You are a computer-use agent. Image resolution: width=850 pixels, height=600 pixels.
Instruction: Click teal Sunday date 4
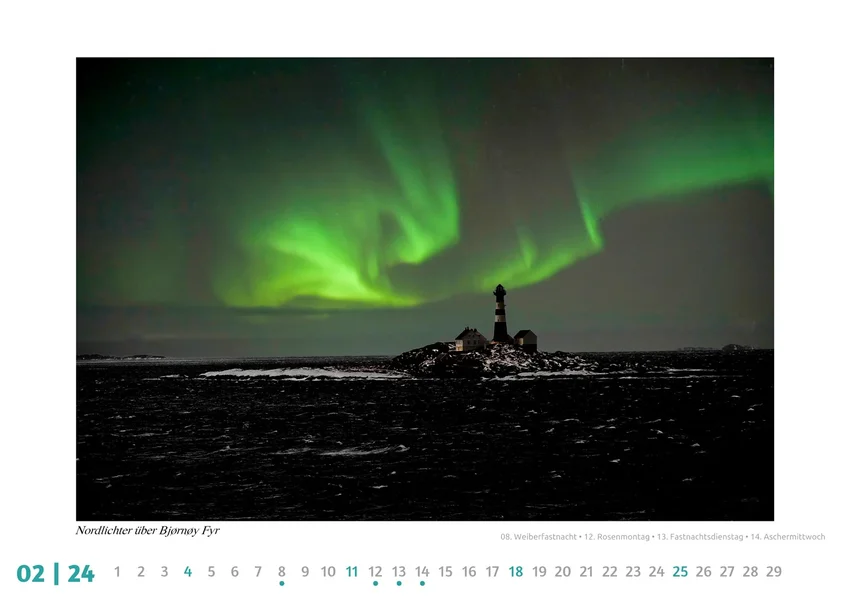(x=188, y=572)
